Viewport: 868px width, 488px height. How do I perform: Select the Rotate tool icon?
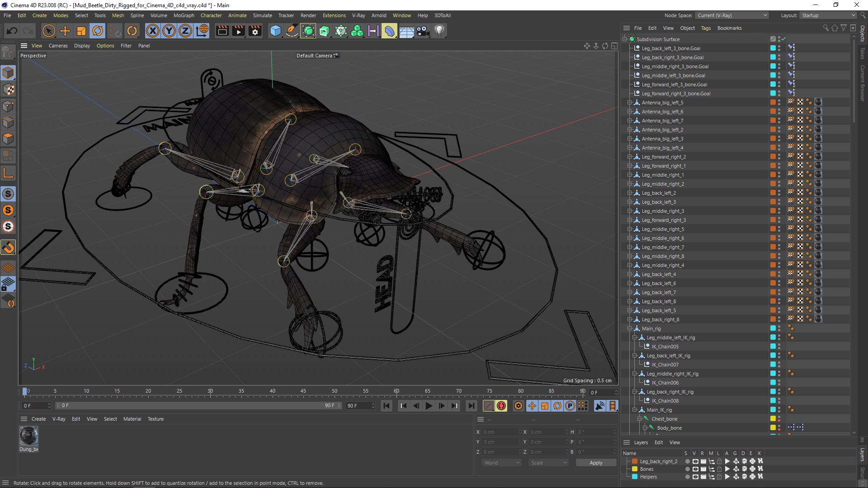click(98, 30)
